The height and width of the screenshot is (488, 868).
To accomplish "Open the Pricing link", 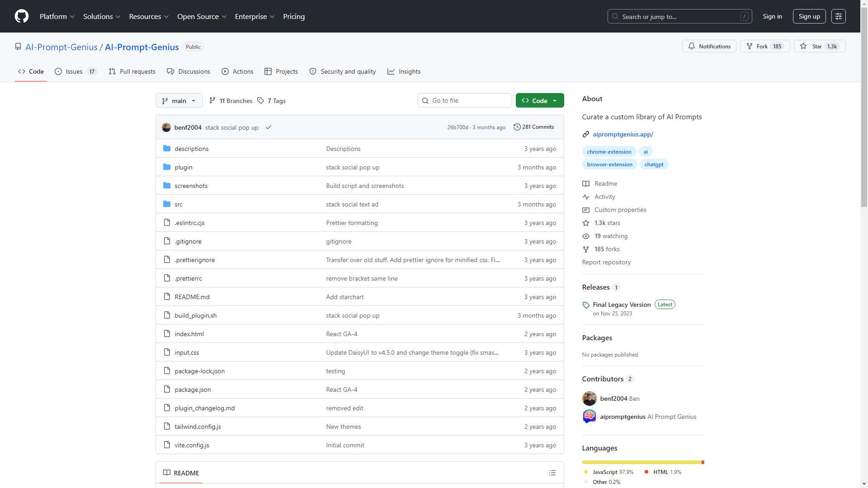I will click(294, 16).
